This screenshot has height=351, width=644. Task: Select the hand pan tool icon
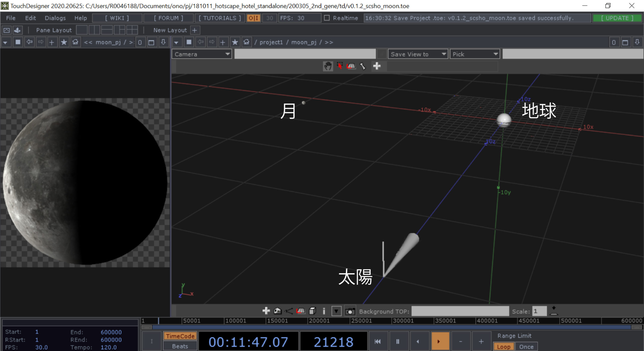[328, 66]
